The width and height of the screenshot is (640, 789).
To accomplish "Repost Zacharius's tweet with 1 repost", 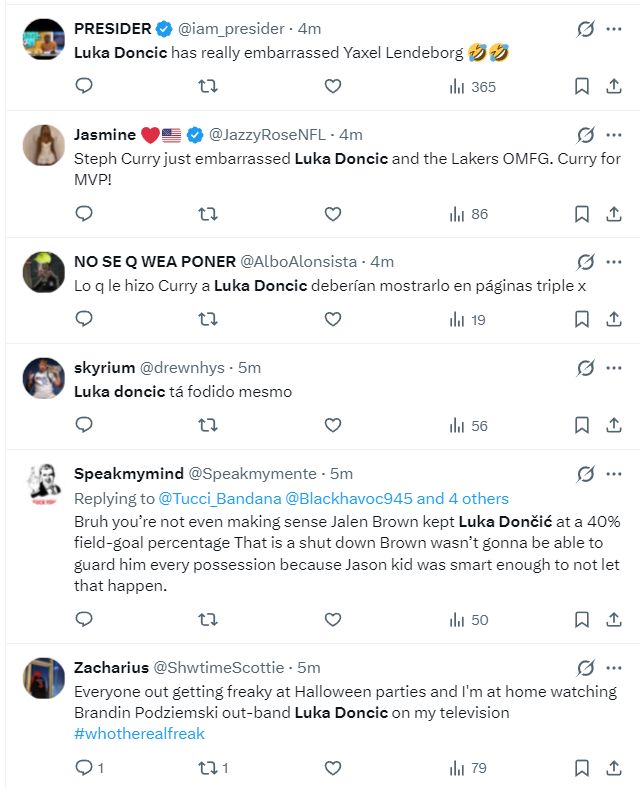I will (x=213, y=768).
